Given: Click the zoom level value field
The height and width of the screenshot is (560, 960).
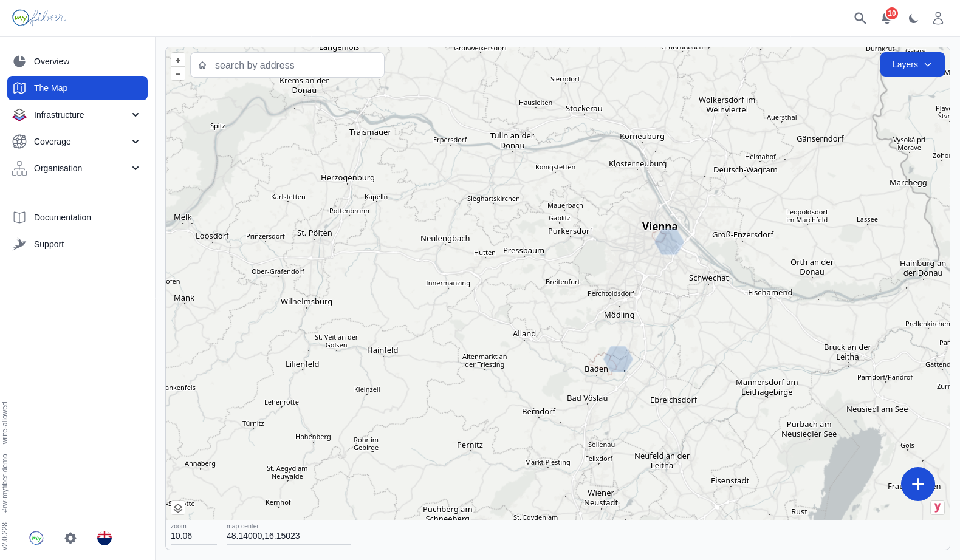Looking at the screenshot, I should coord(193,536).
